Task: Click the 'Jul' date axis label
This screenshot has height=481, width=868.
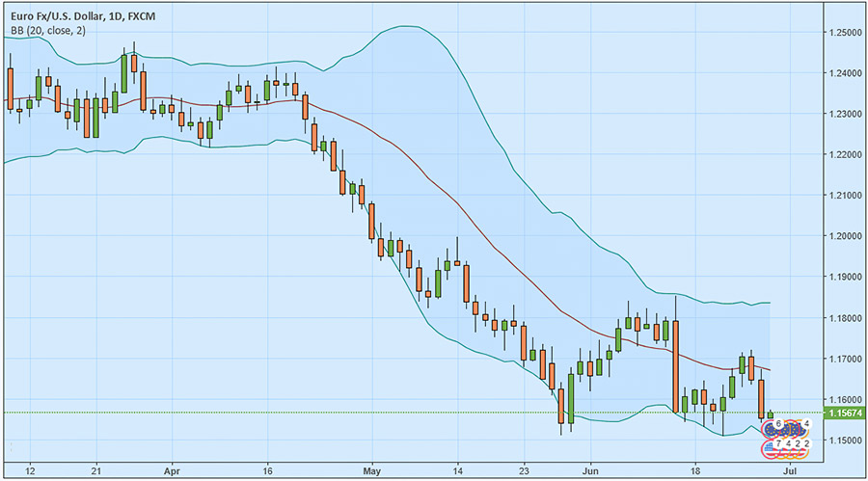Action: click(791, 471)
